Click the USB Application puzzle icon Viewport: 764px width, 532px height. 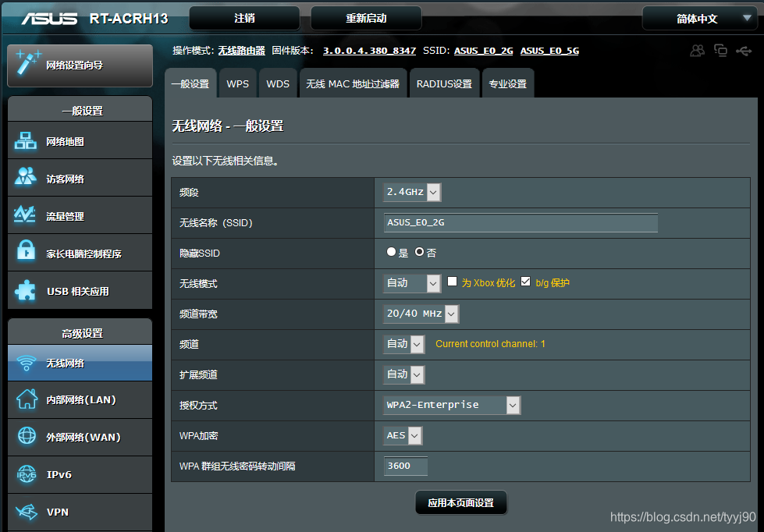(x=25, y=290)
